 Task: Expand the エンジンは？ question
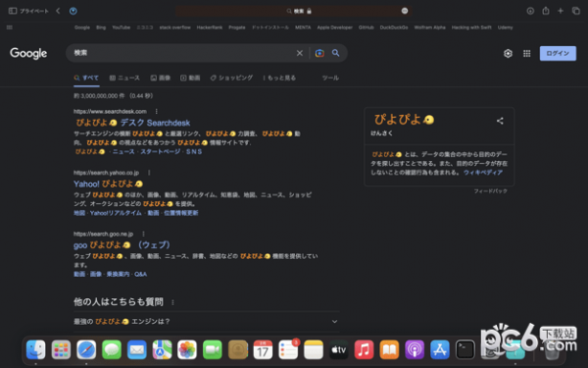point(206,322)
